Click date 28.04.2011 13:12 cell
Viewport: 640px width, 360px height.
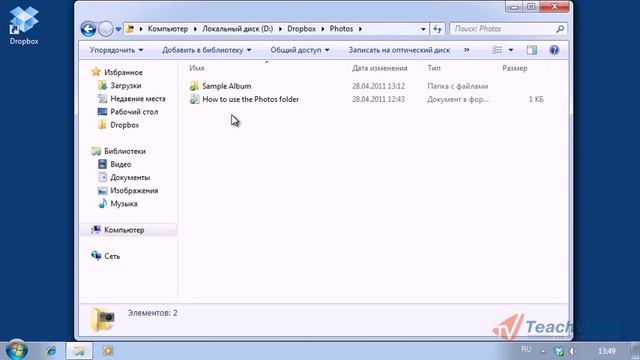coord(378,86)
